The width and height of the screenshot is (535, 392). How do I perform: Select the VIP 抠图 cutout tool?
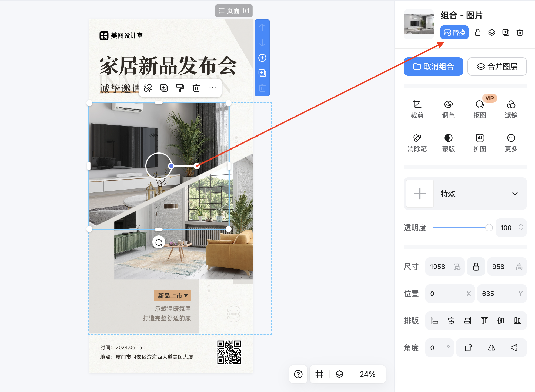[x=480, y=108]
